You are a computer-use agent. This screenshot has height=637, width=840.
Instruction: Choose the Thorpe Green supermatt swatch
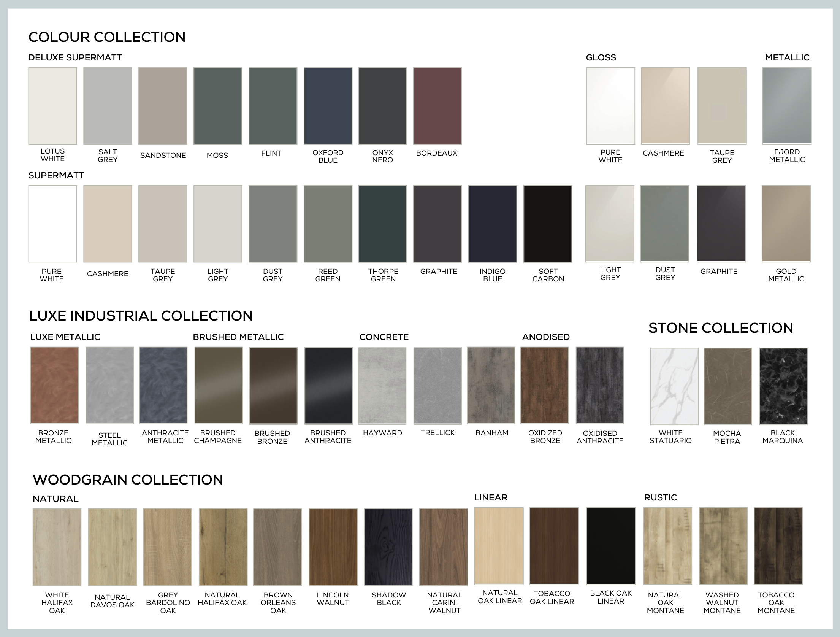[x=382, y=224]
